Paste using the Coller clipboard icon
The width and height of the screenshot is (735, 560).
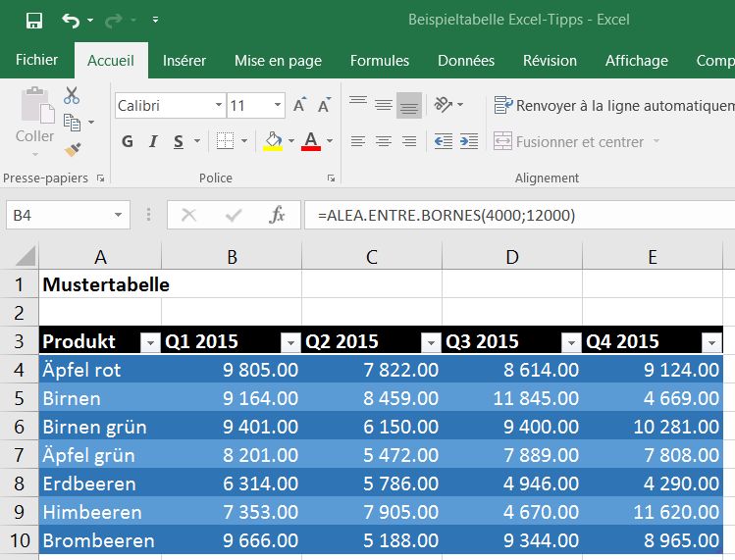point(36,106)
